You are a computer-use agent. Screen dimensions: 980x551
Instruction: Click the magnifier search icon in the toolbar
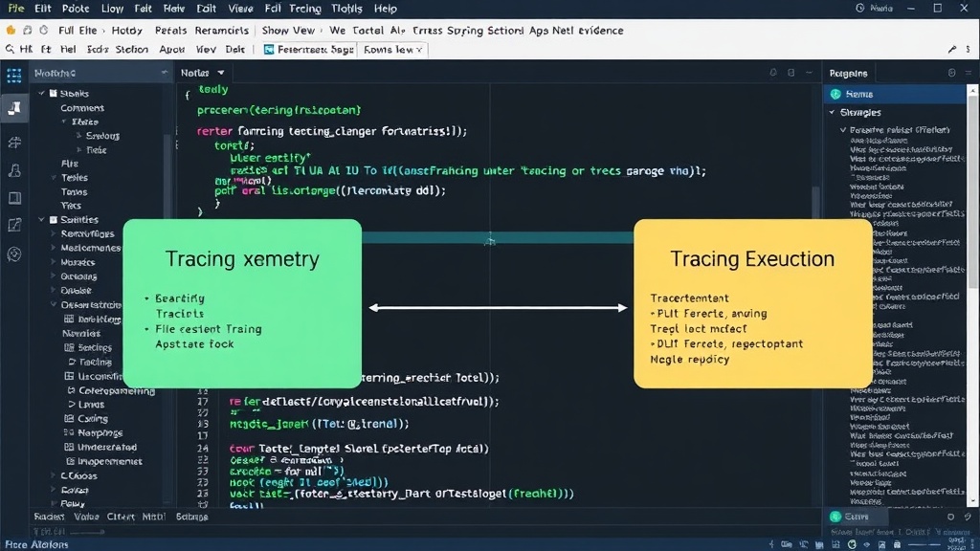(x=10, y=49)
